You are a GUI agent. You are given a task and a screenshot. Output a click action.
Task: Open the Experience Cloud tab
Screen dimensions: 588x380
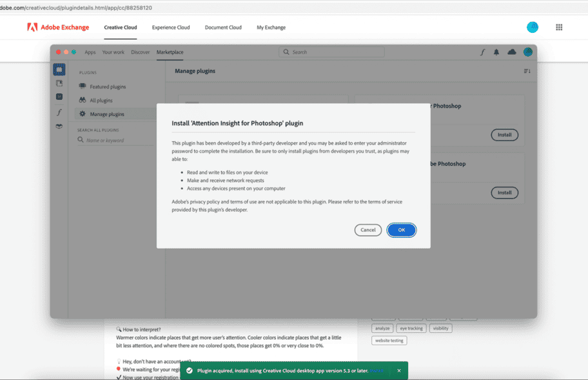pyautogui.click(x=171, y=27)
